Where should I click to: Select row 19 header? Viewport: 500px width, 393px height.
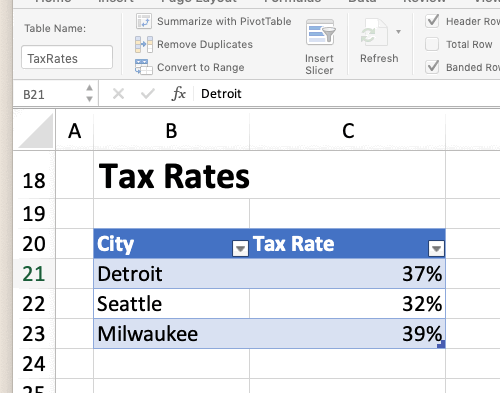(34, 214)
